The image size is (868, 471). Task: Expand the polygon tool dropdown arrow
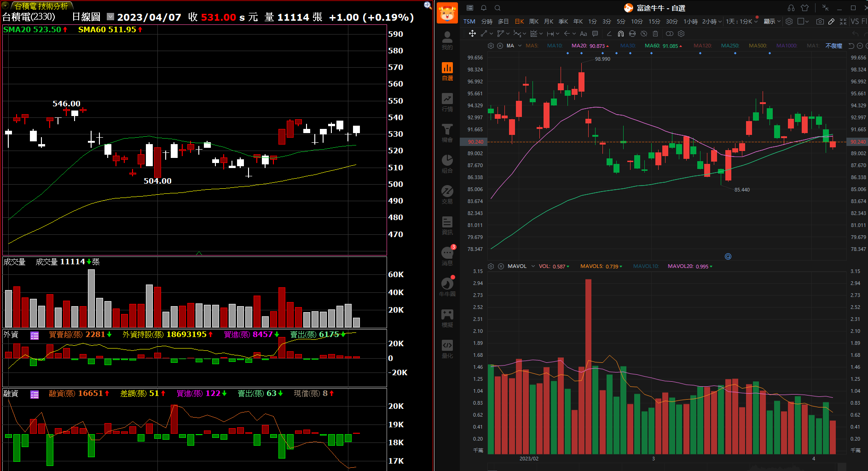[x=508, y=34]
